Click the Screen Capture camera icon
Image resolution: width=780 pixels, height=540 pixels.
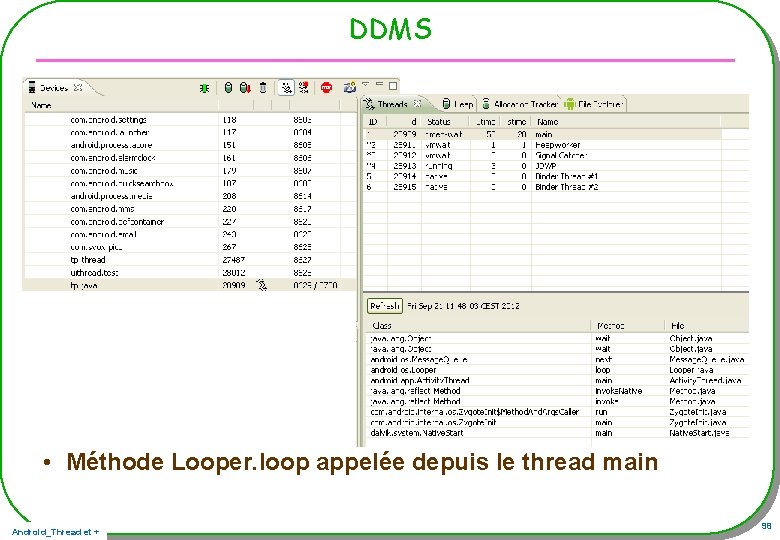(350, 88)
